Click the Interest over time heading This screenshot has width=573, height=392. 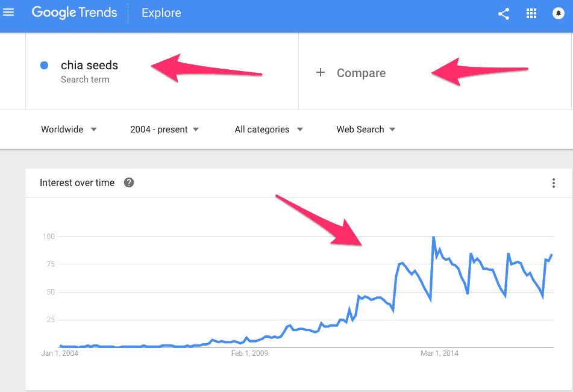click(x=77, y=182)
